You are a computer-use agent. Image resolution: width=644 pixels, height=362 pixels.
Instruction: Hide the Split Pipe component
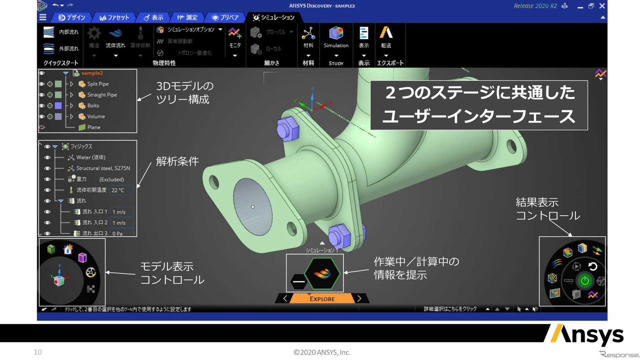[42, 84]
